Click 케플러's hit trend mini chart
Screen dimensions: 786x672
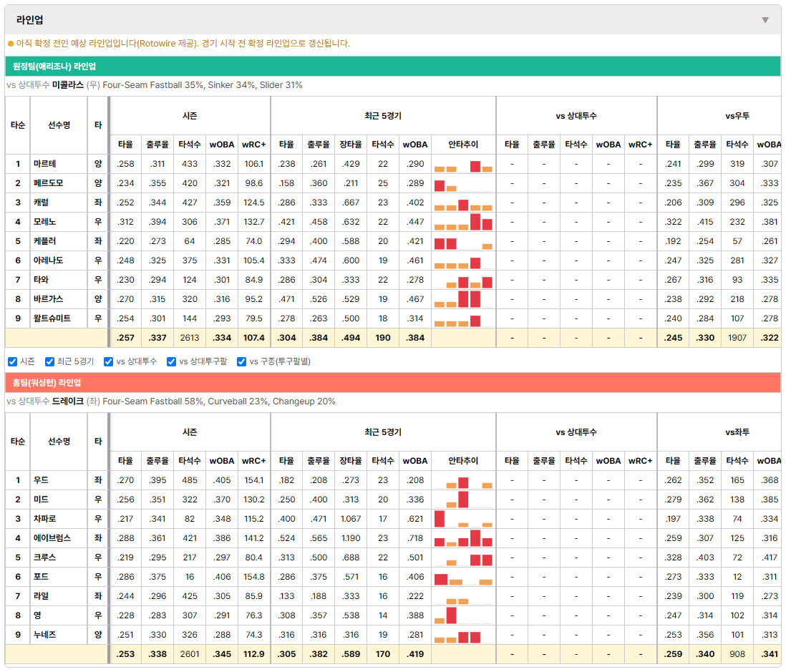463,242
